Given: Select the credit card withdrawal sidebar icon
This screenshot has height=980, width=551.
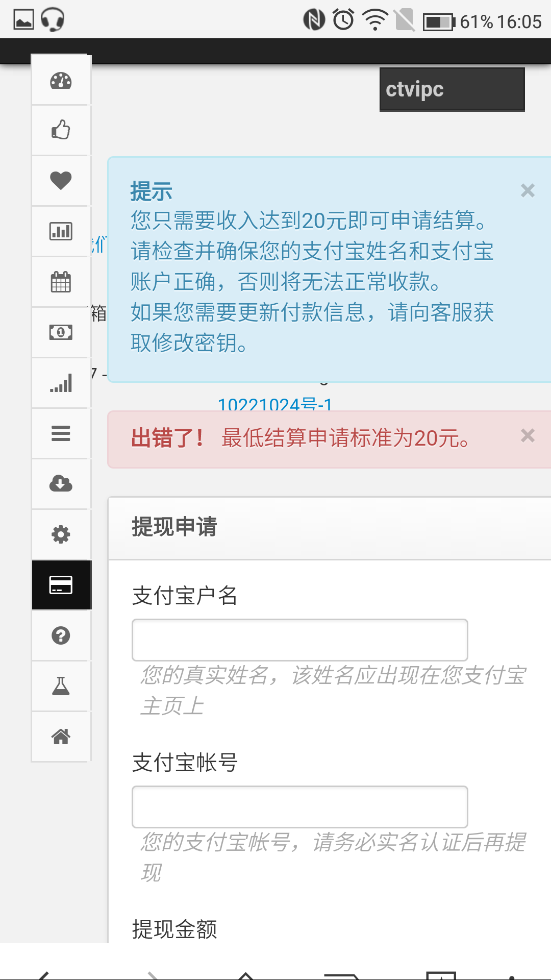Looking at the screenshot, I should (x=62, y=585).
